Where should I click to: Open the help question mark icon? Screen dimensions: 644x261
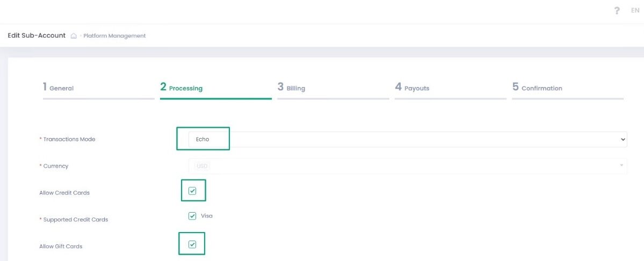pos(617,11)
